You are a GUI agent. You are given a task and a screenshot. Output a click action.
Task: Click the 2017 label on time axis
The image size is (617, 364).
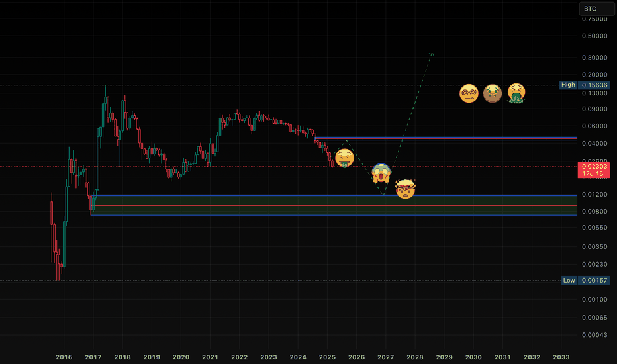[x=93, y=357]
